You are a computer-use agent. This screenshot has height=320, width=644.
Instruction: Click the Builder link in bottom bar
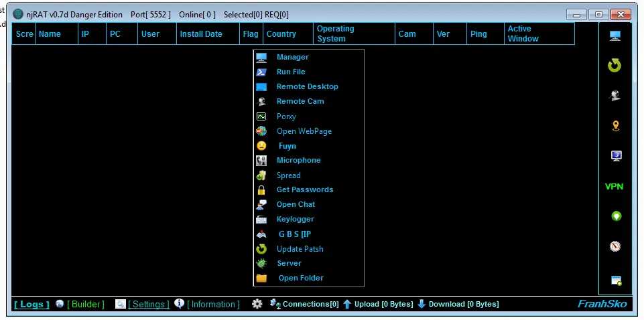(86, 305)
